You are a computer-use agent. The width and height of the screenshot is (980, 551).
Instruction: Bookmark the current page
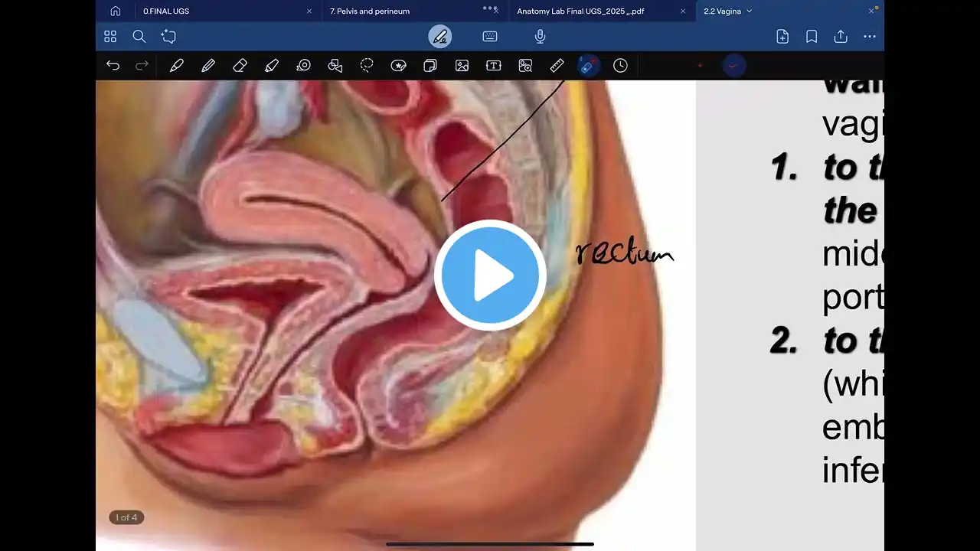tap(812, 36)
